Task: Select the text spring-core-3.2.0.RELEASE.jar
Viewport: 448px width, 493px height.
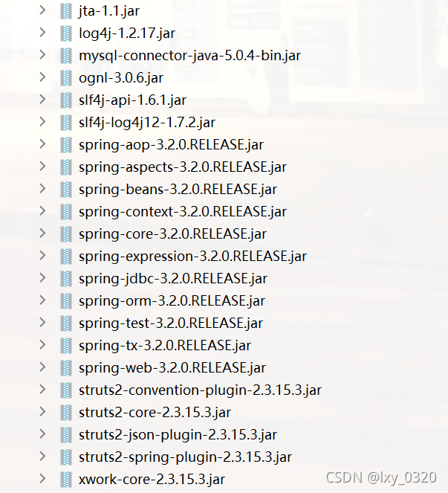Action: point(172,234)
